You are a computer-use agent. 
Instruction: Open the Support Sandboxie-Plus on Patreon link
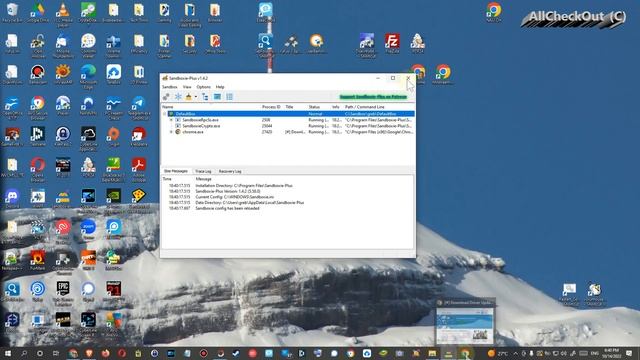373,97
